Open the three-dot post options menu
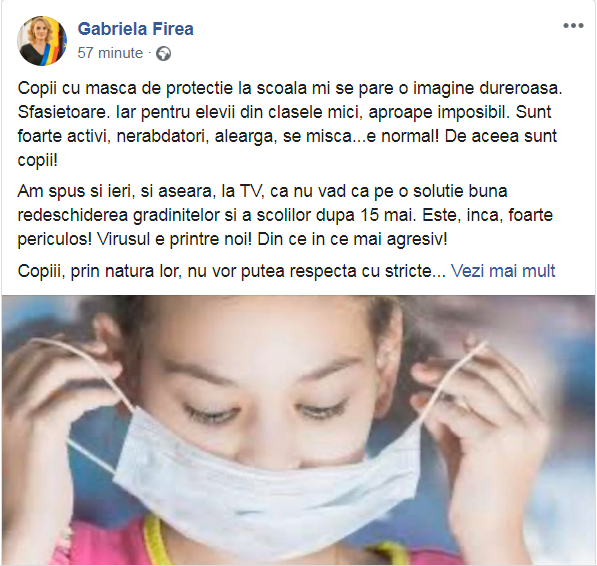 573,26
